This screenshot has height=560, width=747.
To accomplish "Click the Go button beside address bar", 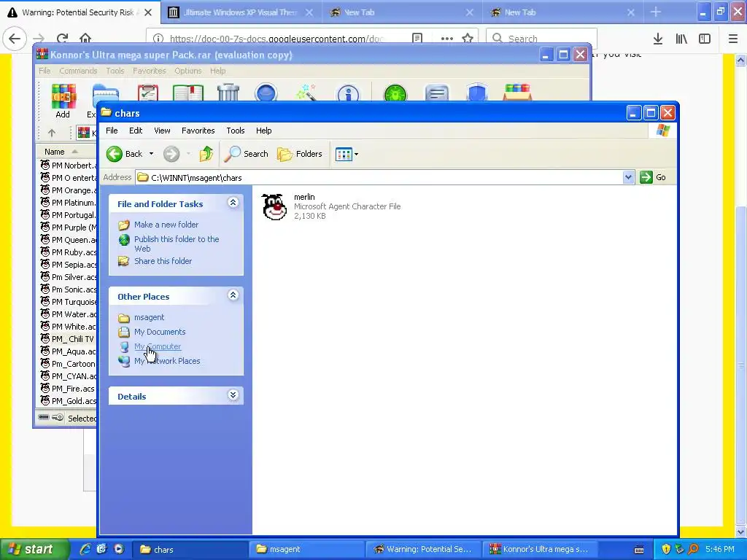I will click(x=654, y=177).
